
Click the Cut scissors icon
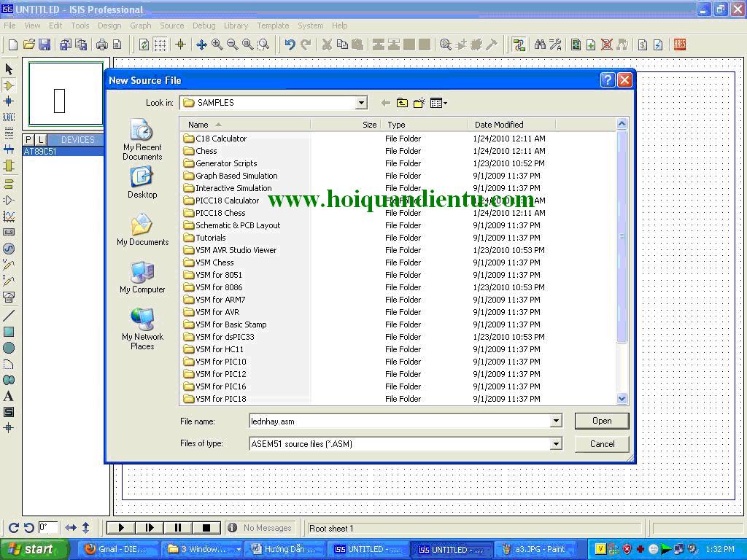click(x=327, y=44)
